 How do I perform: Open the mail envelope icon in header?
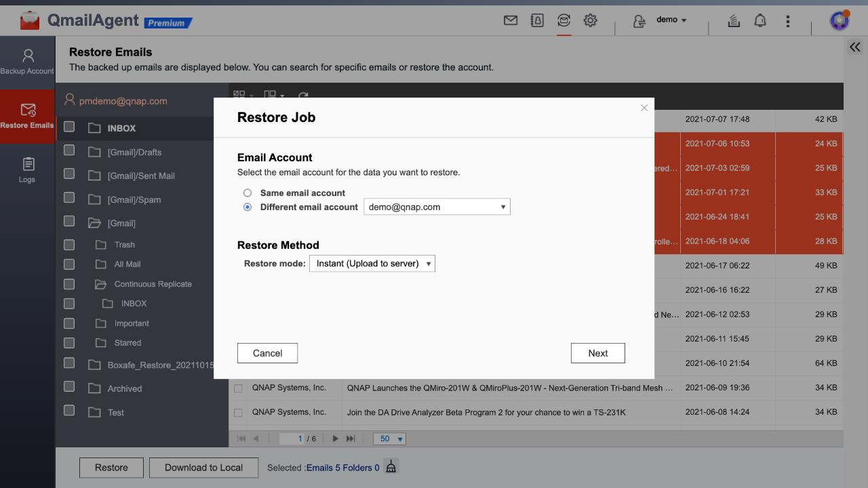[511, 21]
